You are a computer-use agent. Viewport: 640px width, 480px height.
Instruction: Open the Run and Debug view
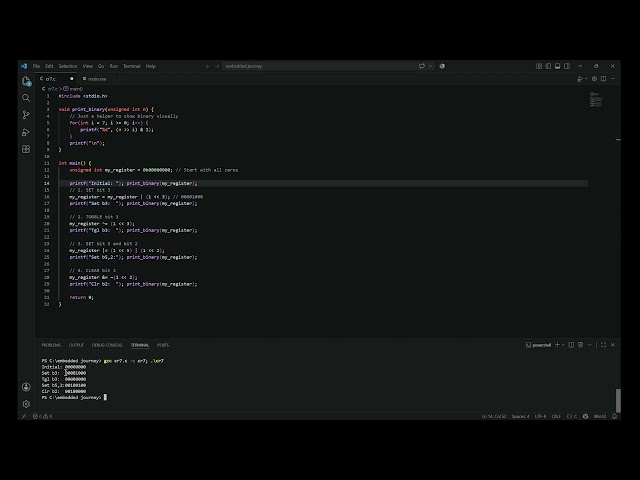coord(26,132)
